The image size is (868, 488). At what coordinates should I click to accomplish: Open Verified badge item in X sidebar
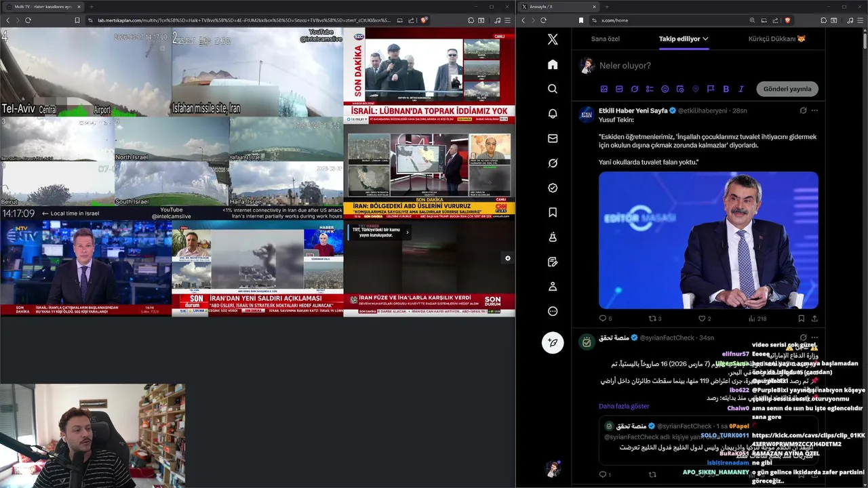553,188
